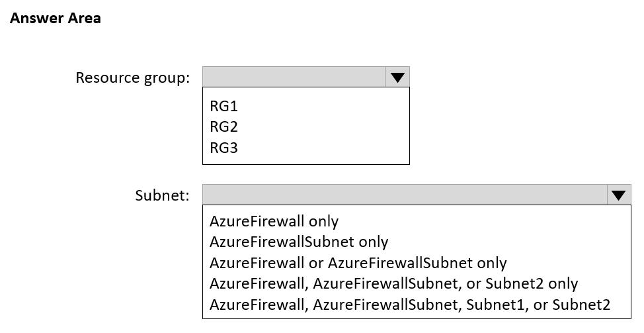Screen dimensions: 644x333
Task: Select RG1 from resource group list
Action: coord(224,106)
